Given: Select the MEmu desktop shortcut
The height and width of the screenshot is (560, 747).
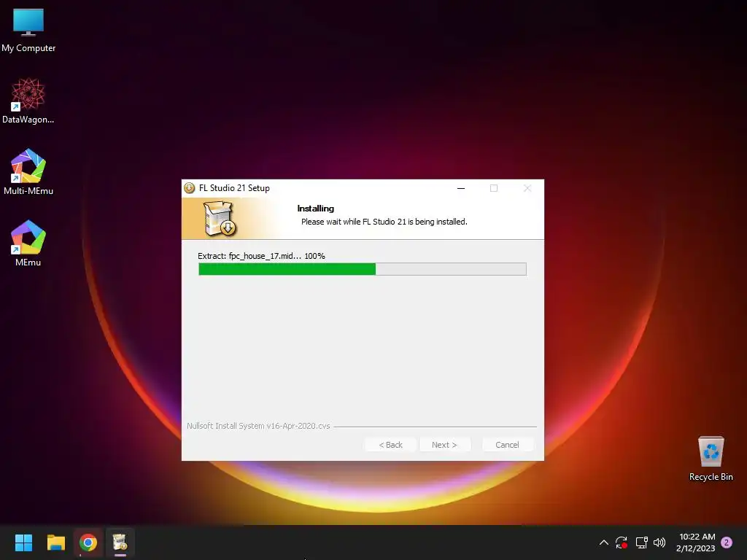Looking at the screenshot, I should (x=28, y=244).
